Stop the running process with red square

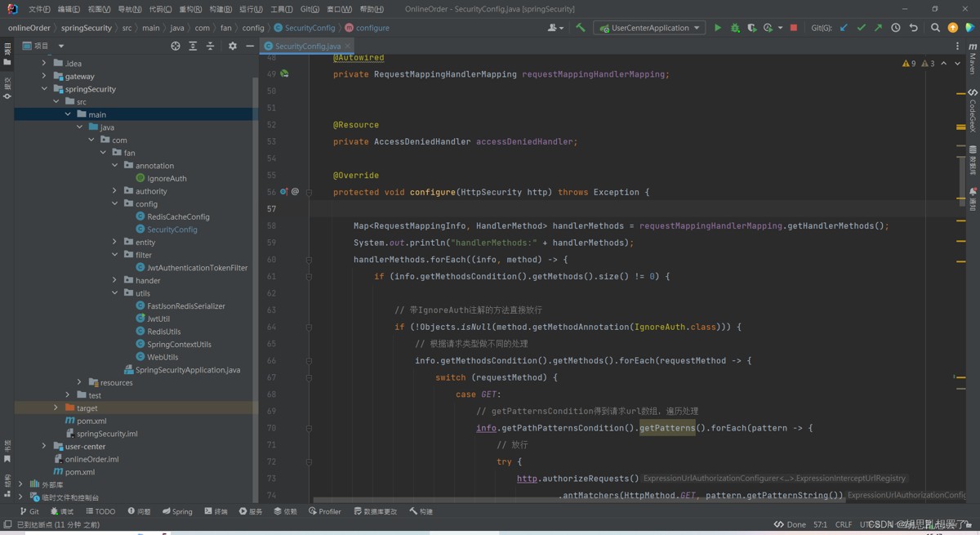tap(793, 28)
